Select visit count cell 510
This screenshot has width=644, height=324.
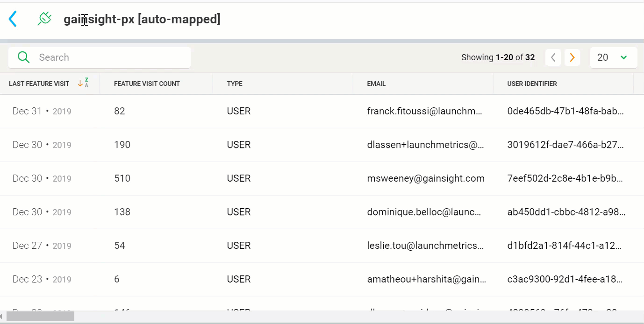(x=122, y=178)
